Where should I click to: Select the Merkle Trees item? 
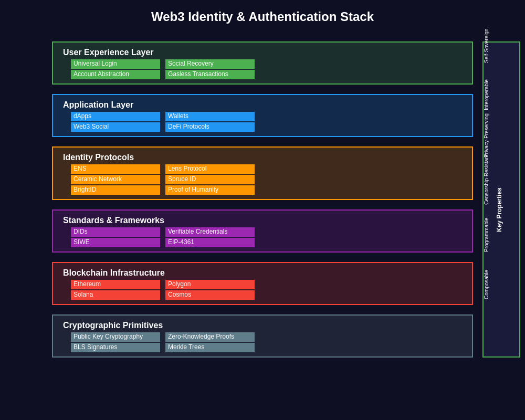click(210, 348)
